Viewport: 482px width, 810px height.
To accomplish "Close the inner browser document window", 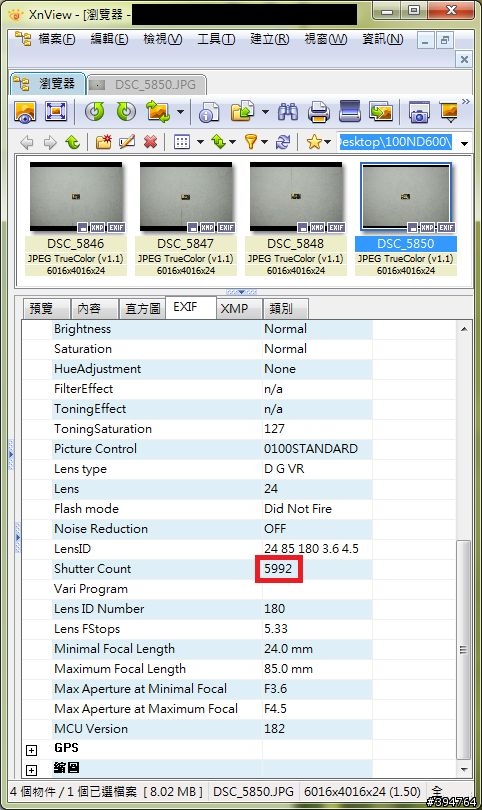I will (464, 59).
